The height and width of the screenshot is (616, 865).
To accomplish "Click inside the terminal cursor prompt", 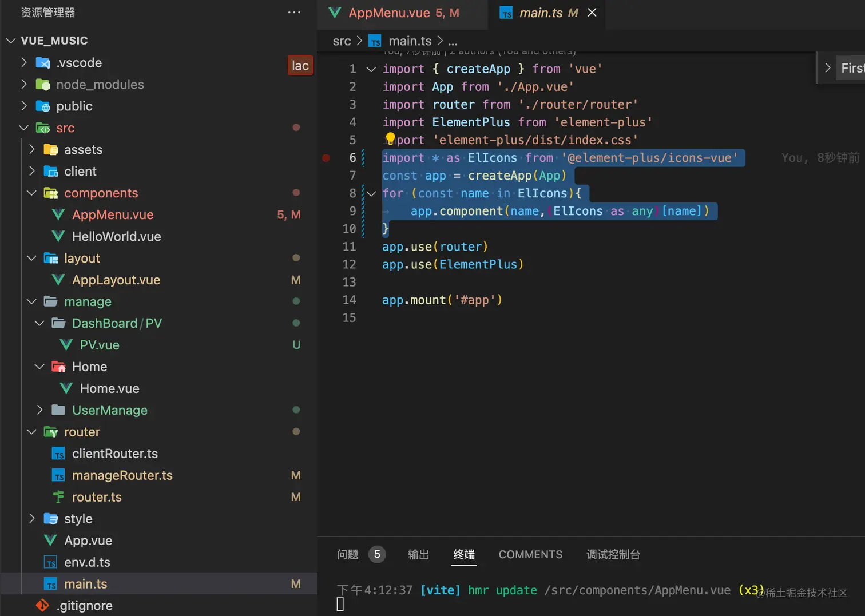I will (x=340, y=604).
